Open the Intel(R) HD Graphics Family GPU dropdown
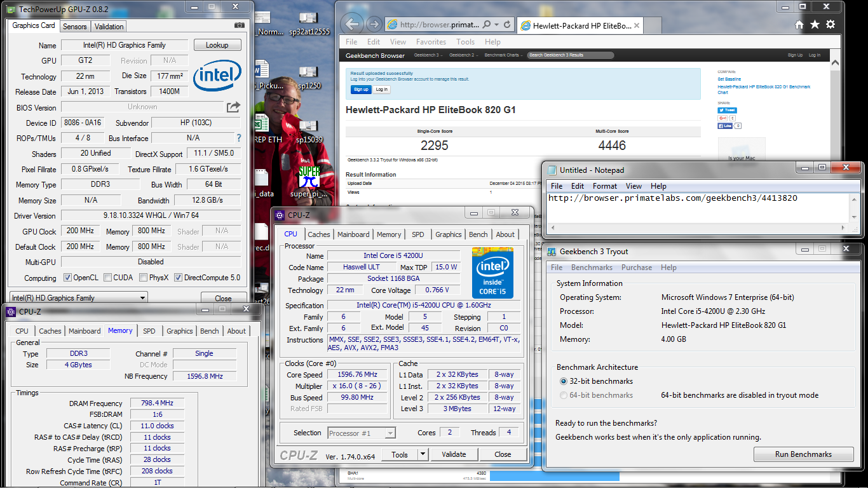Screen dimensions: 868x488 (x=78, y=297)
